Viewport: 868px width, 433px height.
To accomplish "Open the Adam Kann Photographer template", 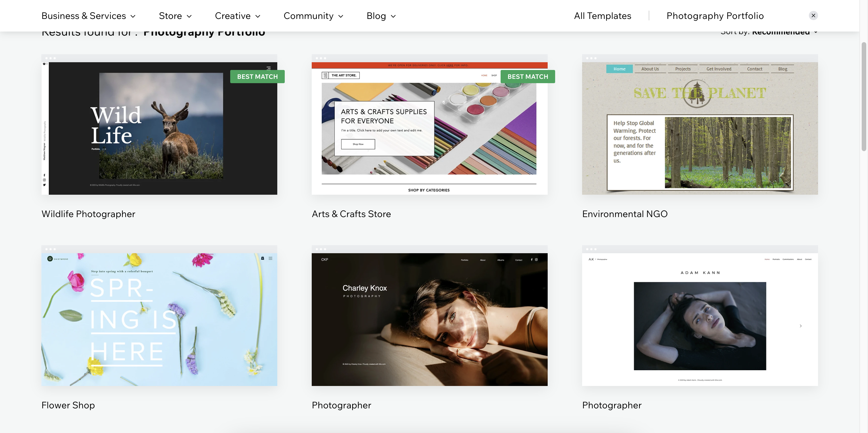I will (x=700, y=319).
